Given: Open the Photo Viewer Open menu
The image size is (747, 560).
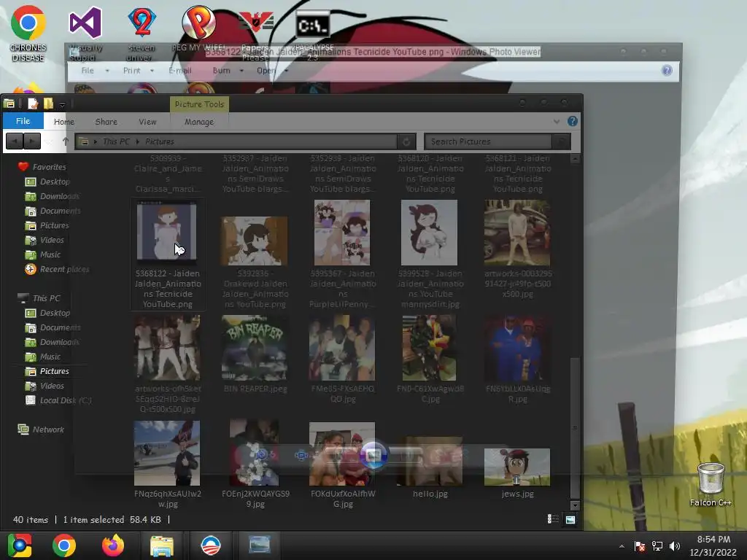Looking at the screenshot, I should point(266,71).
